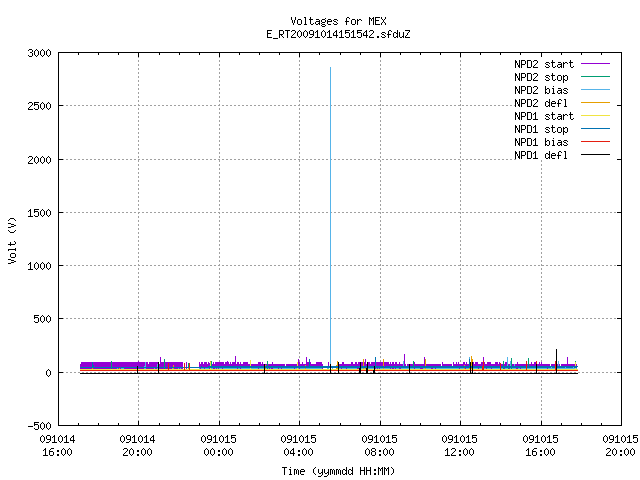
Task: Click the 1000 y-axis tick label
Action: pyautogui.click(x=40, y=266)
